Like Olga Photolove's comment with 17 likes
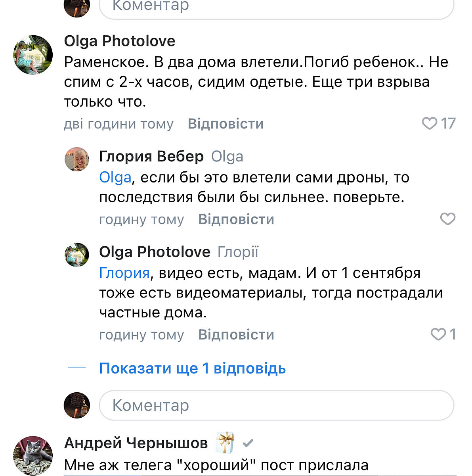Viewport: 472px width, 476px height. (429, 123)
